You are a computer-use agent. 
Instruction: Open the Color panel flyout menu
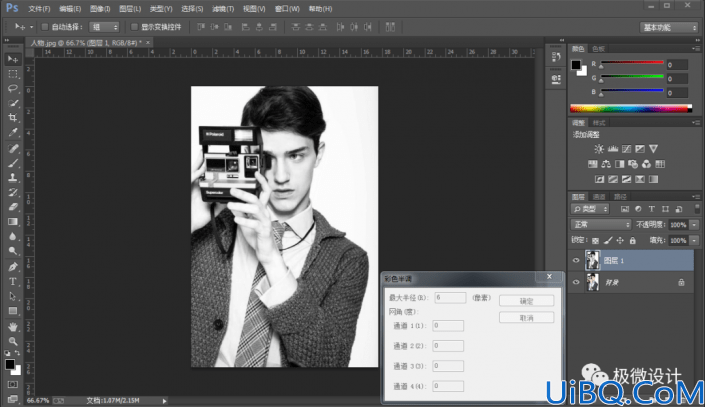pyautogui.click(x=696, y=49)
